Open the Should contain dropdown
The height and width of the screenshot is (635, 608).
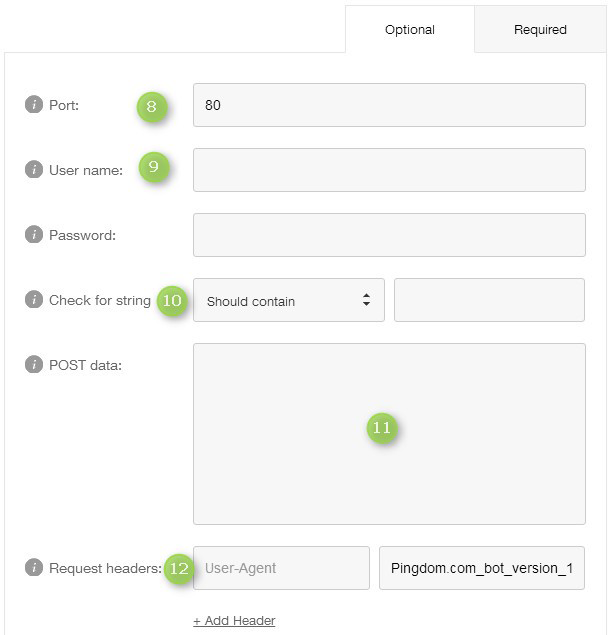[289, 300]
